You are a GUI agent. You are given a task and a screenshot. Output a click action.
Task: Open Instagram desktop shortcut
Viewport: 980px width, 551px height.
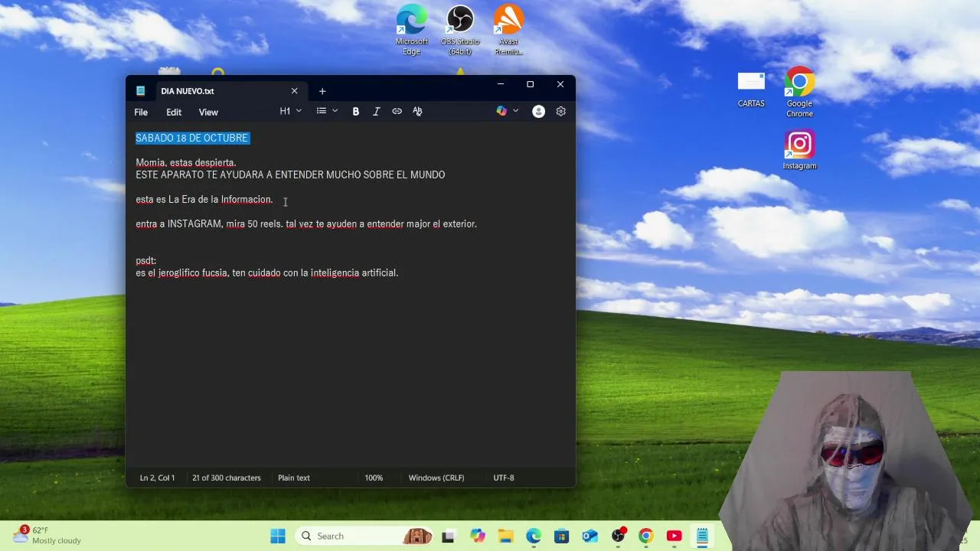799,150
